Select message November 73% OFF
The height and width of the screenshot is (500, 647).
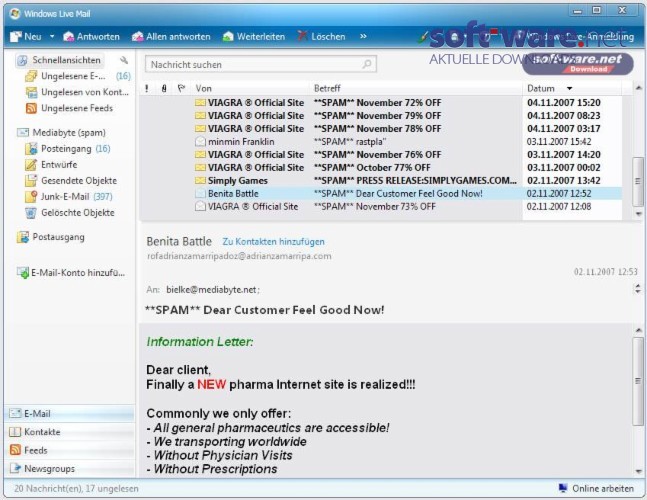click(x=381, y=206)
